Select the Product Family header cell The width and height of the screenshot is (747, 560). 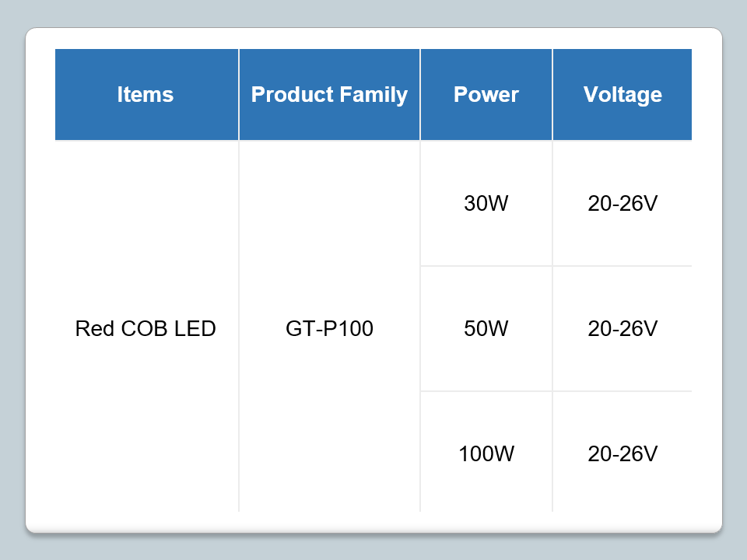tap(329, 95)
